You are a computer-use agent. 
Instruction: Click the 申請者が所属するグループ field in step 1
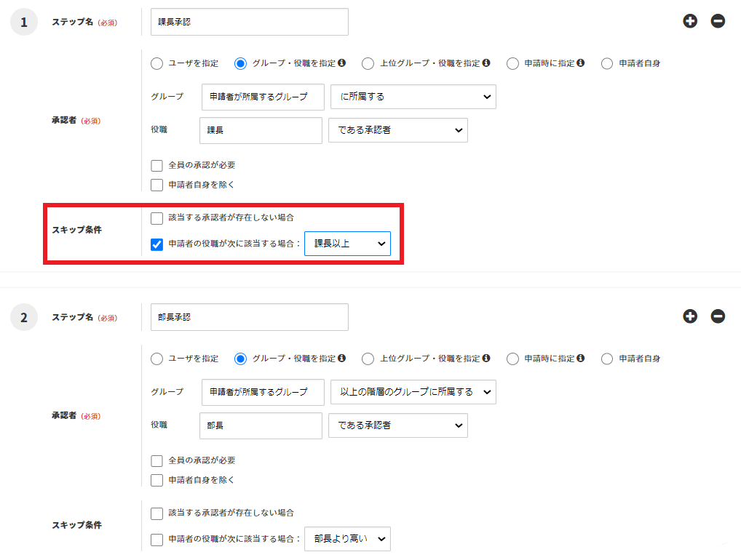tap(263, 97)
